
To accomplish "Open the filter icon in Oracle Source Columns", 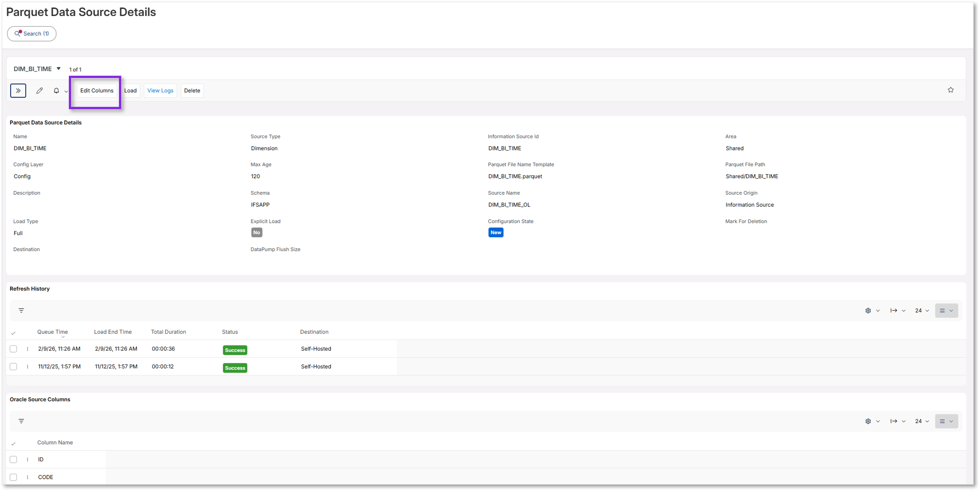I will click(x=21, y=421).
